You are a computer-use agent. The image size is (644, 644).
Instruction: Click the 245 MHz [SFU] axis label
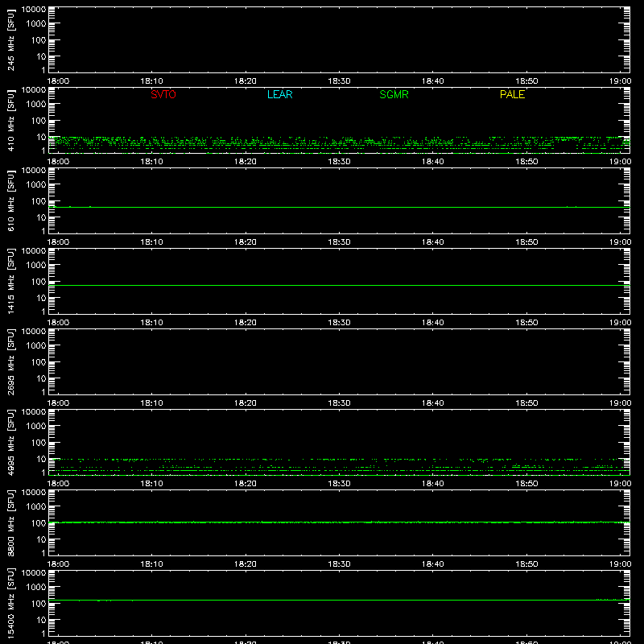coord(10,39)
